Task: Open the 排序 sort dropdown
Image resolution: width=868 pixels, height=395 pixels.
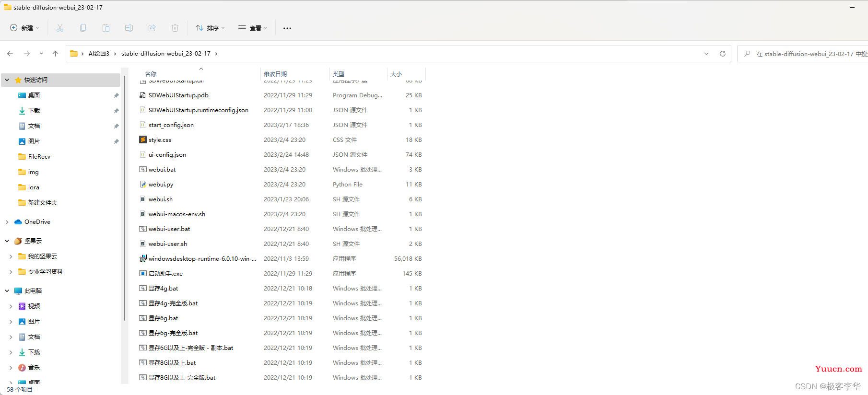Action: coord(210,28)
